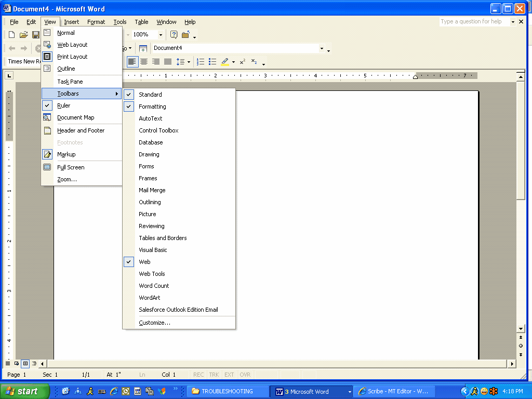Switch to Normal View via bottom-left icon

pos(8,363)
